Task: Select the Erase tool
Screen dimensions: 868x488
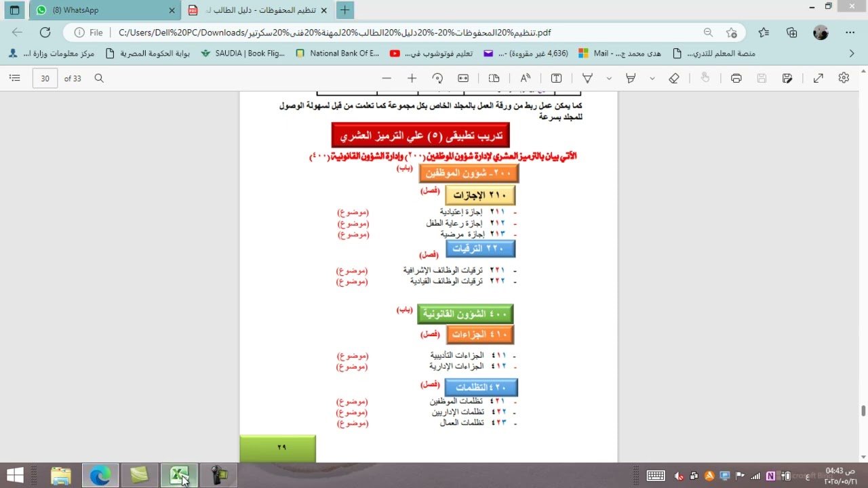Action: point(674,78)
